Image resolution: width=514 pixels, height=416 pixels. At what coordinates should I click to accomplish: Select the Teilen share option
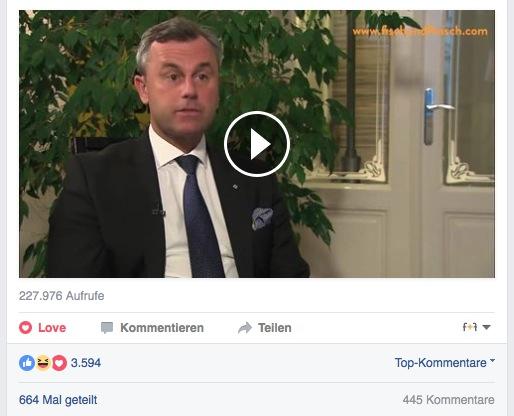275,328
